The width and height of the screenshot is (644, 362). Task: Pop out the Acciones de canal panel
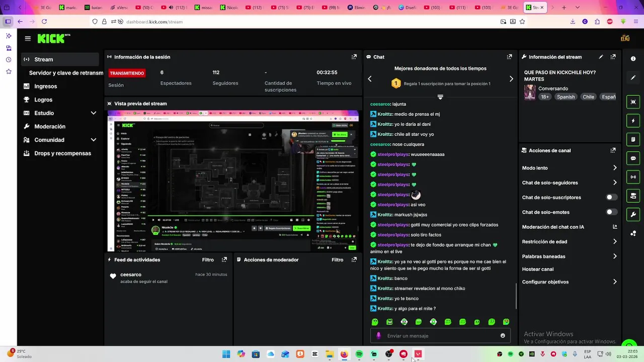pyautogui.click(x=613, y=150)
